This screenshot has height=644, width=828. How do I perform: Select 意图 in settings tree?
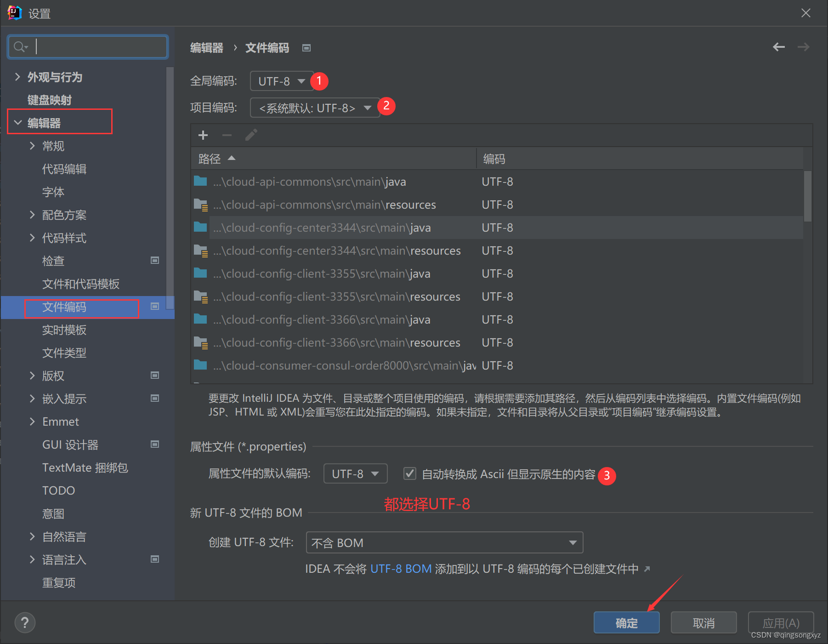[53, 514]
